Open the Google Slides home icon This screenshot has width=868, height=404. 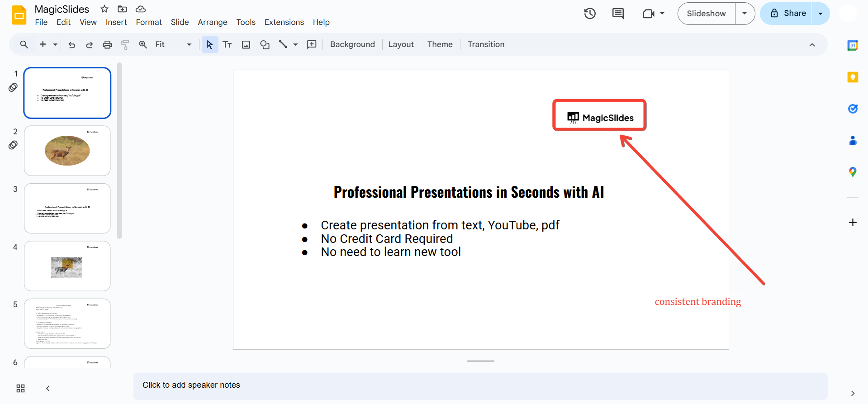tap(19, 15)
